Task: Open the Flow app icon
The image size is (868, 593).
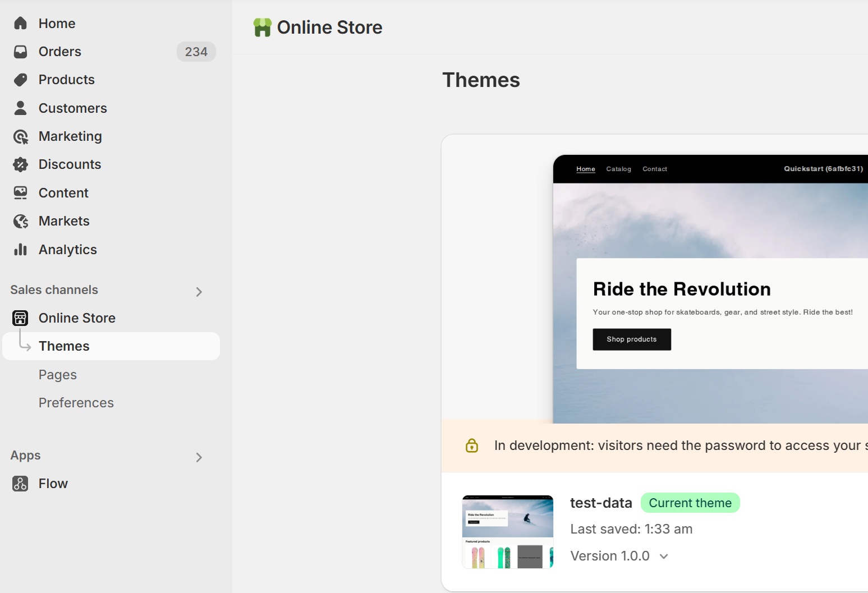Action: point(21,484)
